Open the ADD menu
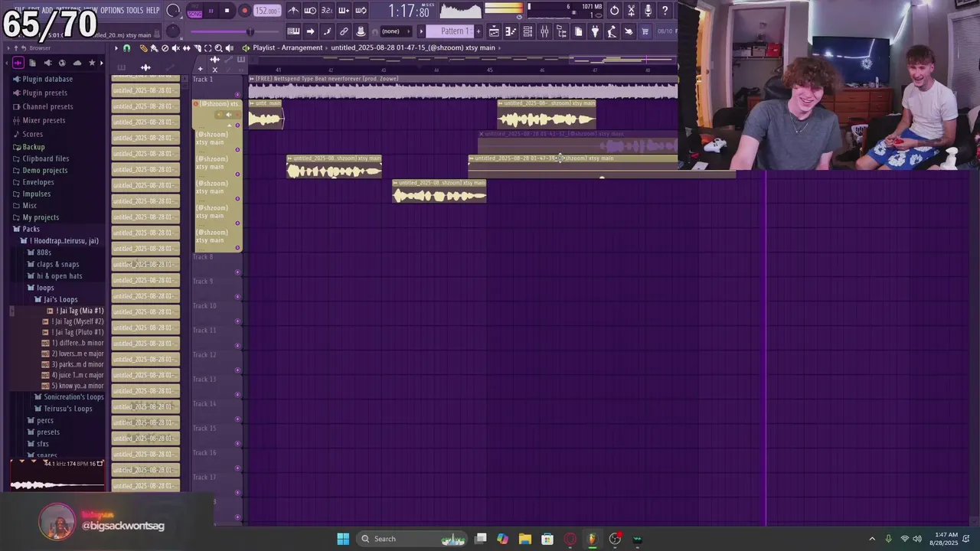 (47, 10)
